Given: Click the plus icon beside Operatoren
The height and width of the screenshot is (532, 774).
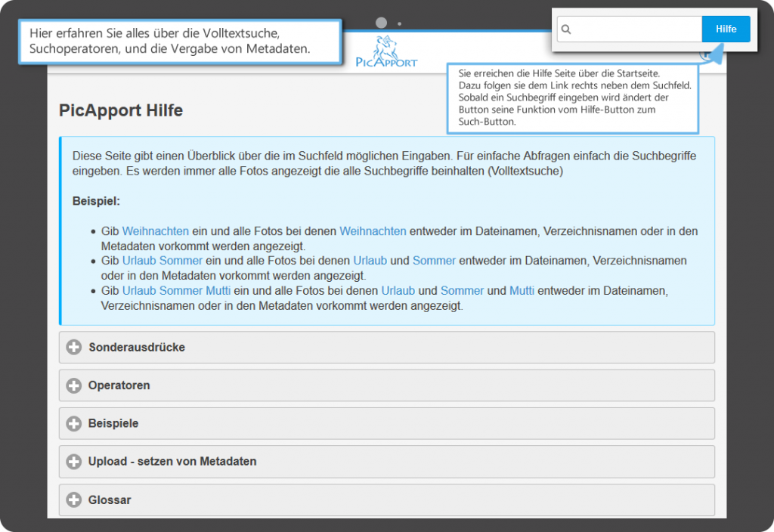Looking at the screenshot, I should 74,385.
